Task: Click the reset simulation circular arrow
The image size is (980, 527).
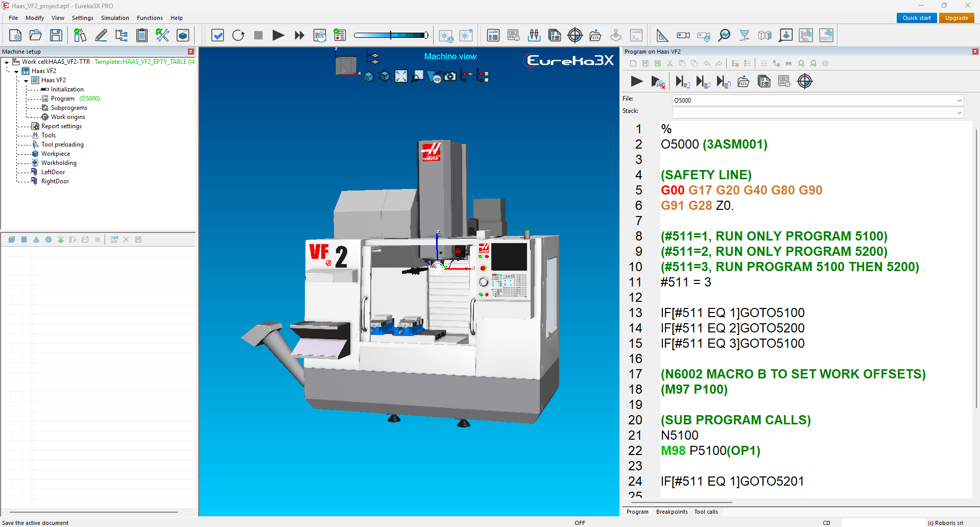Action: coord(238,35)
